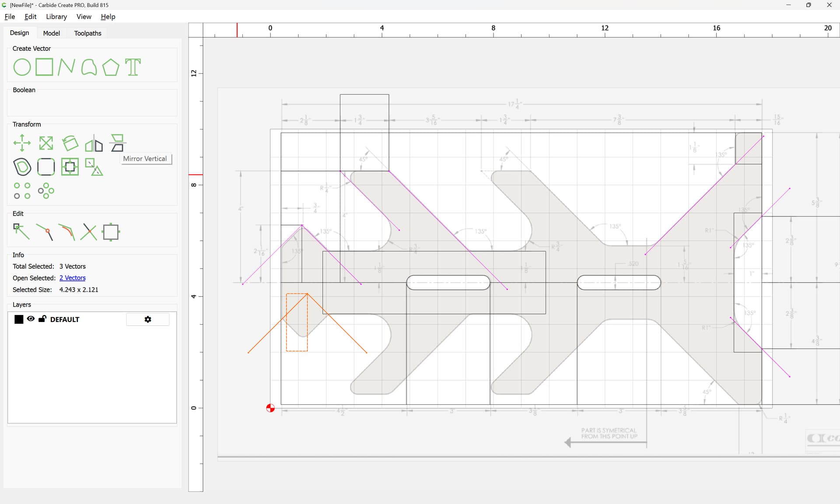This screenshot has width=840, height=504.
Task: Click the Bounding box edit icon
Action: (x=111, y=232)
